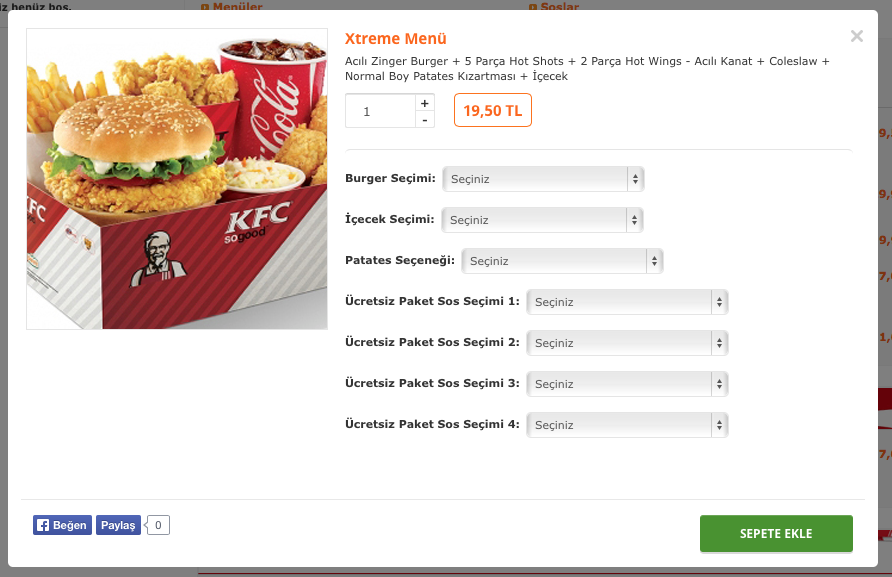Open the İçecek Seçimi dropdown

pyautogui.click(x=542, y=220)
